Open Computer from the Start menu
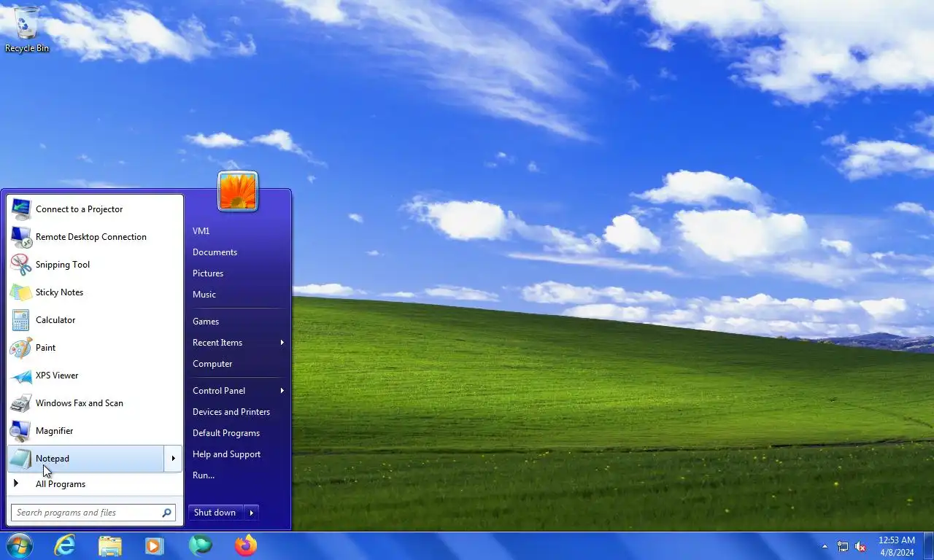Image resolution: width=934 pixels, height=560 pixels. [212, 364]
